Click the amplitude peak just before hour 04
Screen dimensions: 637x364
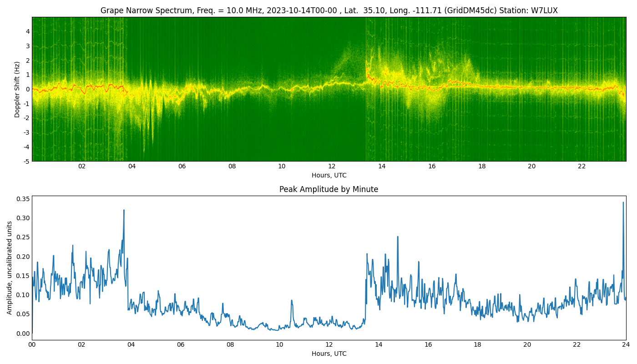point(124,210)
